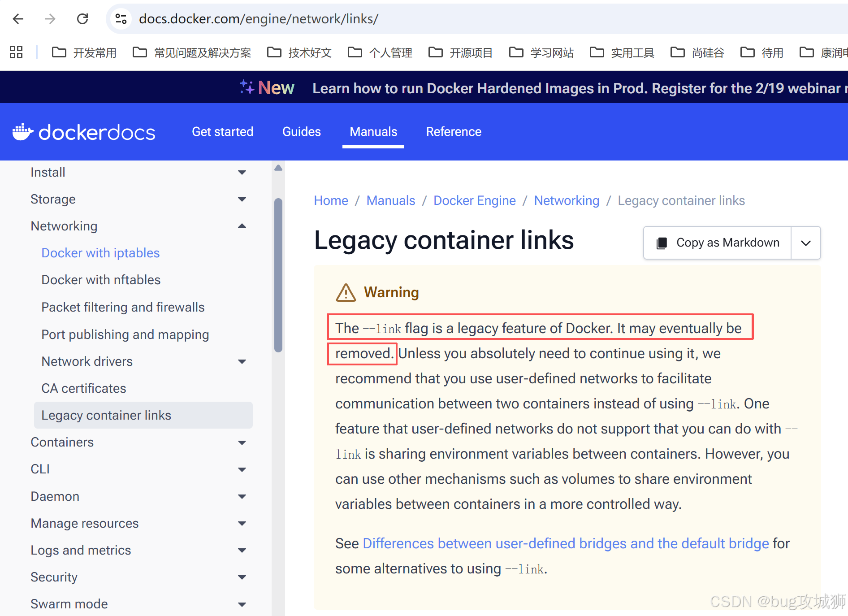Viewport: 848px width, 616px height.
Task: Click the Containers sidebar label
Action: (x=62, y=442)
